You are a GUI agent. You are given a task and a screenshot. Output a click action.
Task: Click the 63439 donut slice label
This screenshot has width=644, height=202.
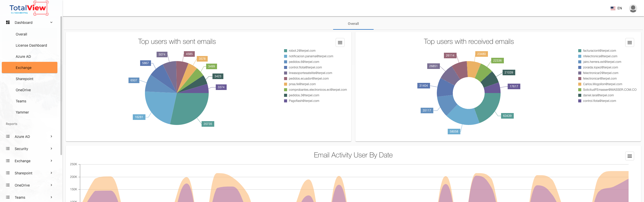pyautogui.click(x=507, y=116)
